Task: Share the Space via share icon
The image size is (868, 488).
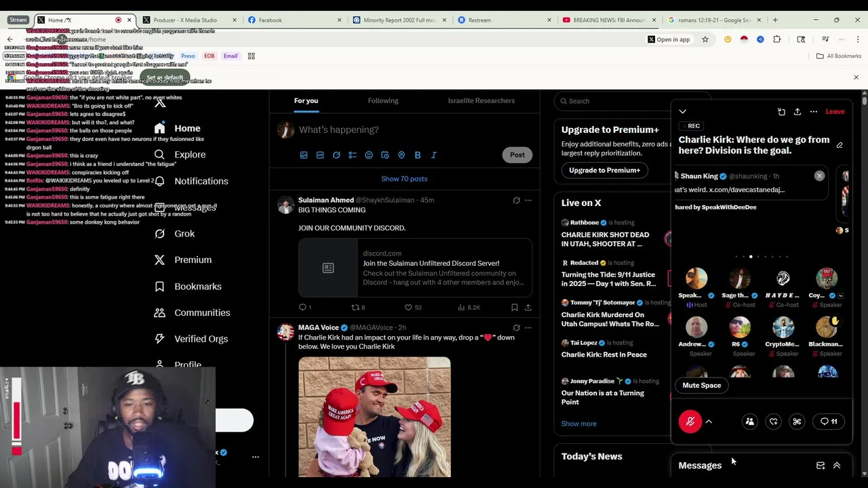Action: [797, 112]
